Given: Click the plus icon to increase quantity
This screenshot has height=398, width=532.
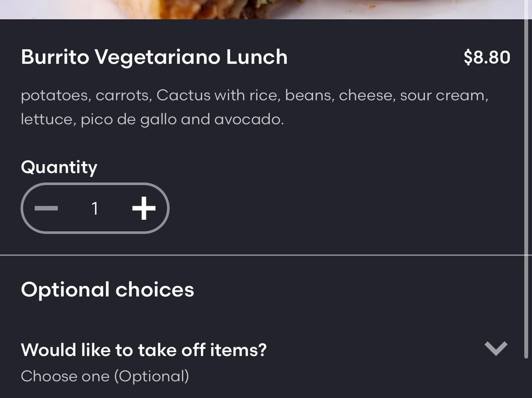Looking at the screenshot, I should click(144, 208).
